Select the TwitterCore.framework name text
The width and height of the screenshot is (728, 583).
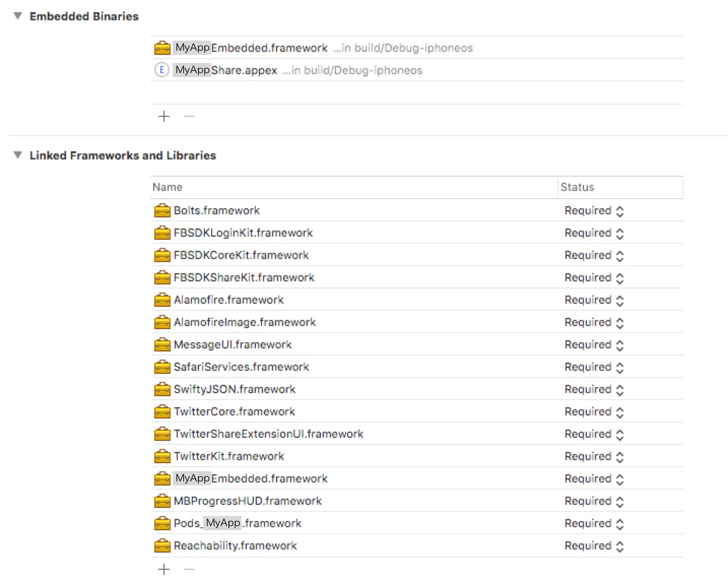pyautogui.click(x=234, y=412)
